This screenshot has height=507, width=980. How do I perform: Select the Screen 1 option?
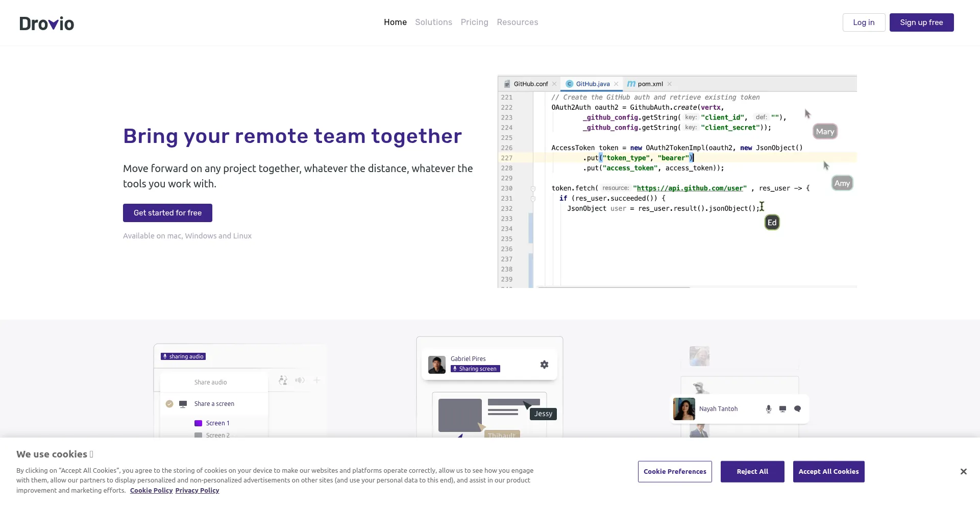[x=217, y=423]
